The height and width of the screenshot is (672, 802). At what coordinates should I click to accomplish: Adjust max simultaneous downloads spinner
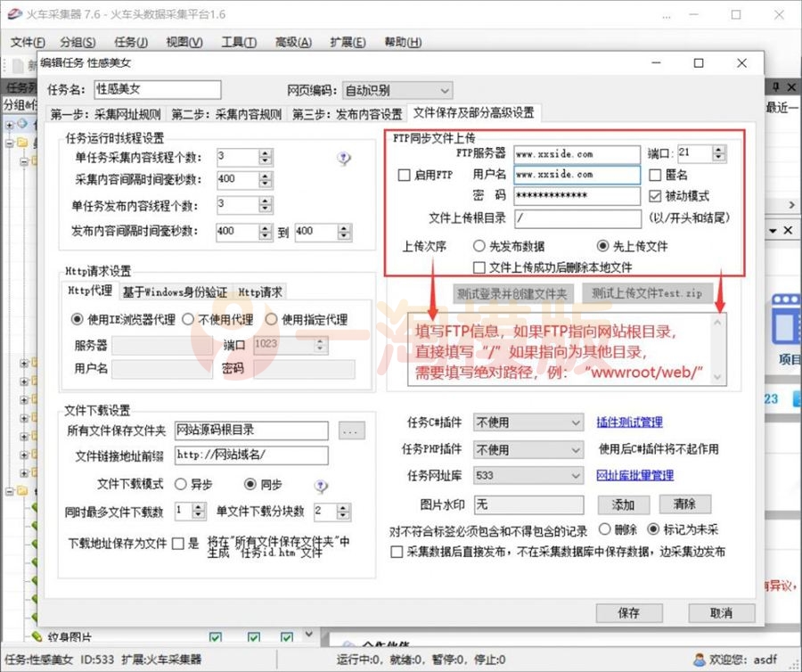(x=199, y=511)
